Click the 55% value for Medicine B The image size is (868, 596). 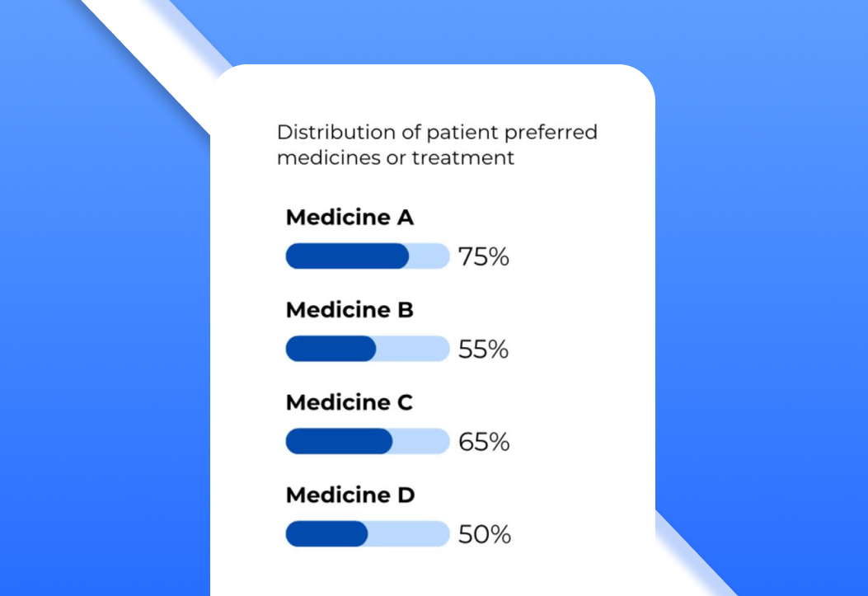484,350
